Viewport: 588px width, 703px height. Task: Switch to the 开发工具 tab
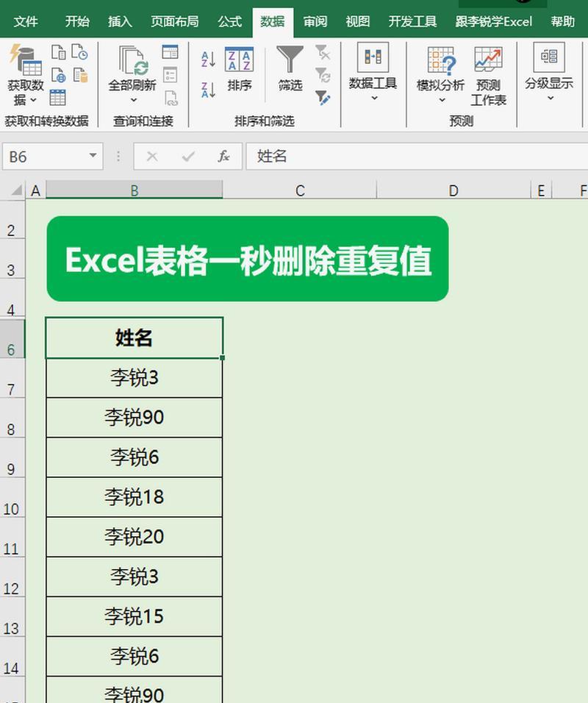(x=412, y=21)
